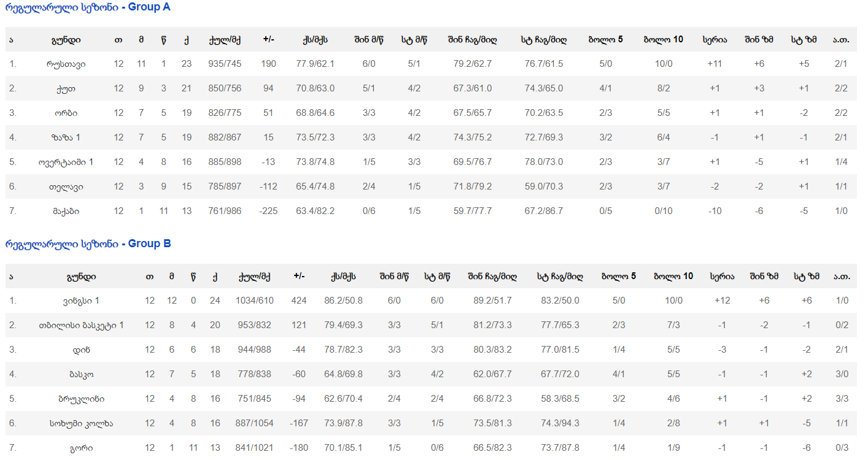Open the რუსთავი team link in Group A
Viewport: 868px width, 460px height.
(x=66, y=64)
